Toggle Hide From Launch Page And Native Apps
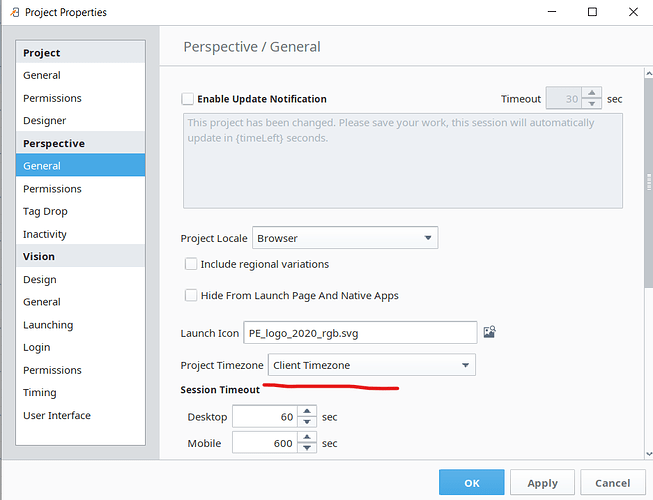Screen dimensions: 653x500 [x=191, y=295]
